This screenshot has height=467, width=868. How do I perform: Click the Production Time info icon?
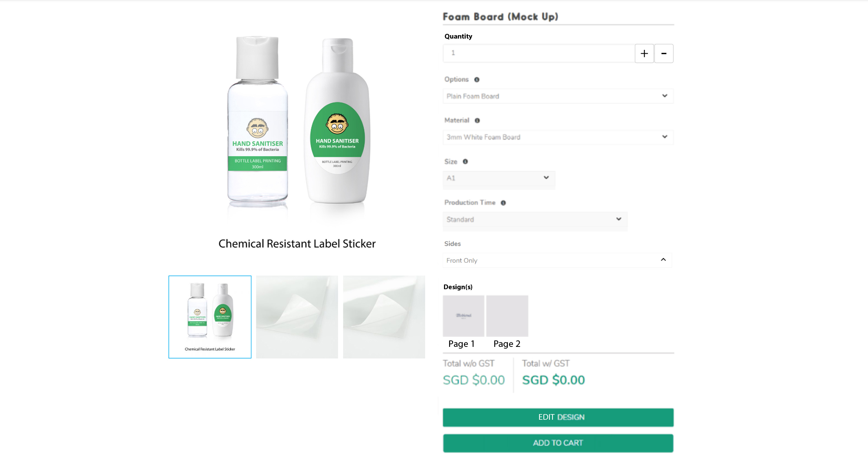(503, 202)
